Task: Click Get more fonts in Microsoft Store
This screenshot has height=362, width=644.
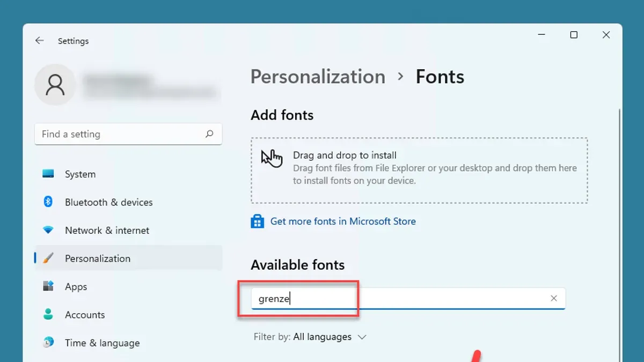Action: pos(343,221)
